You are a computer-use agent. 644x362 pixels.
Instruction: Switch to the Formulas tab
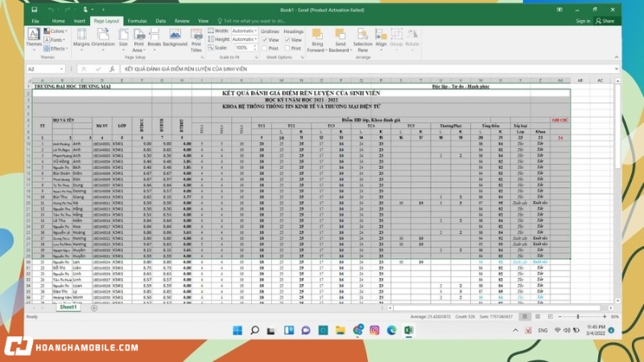coord(137,21)
